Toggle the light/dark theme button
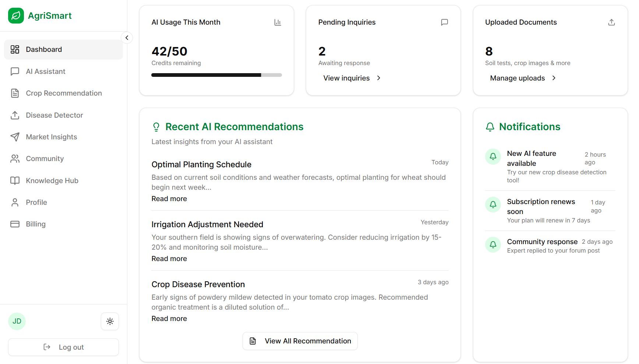 click(110, 321)
